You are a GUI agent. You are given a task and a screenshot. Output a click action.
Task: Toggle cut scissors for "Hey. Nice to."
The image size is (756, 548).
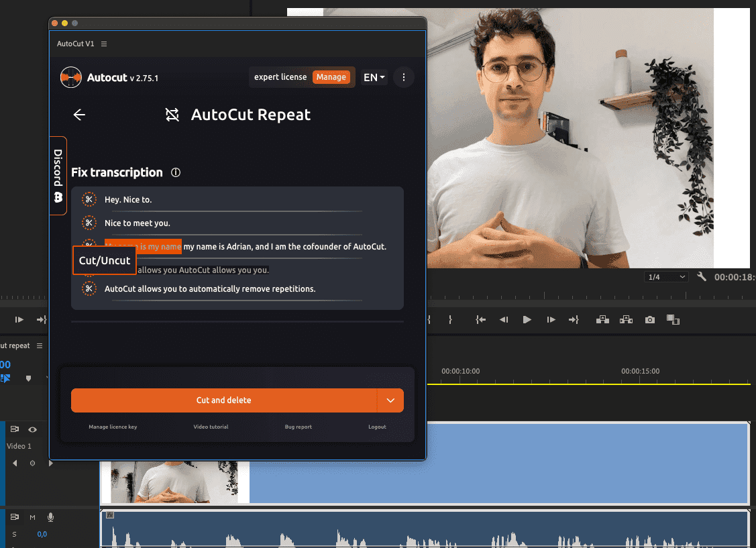coord(89,199)
